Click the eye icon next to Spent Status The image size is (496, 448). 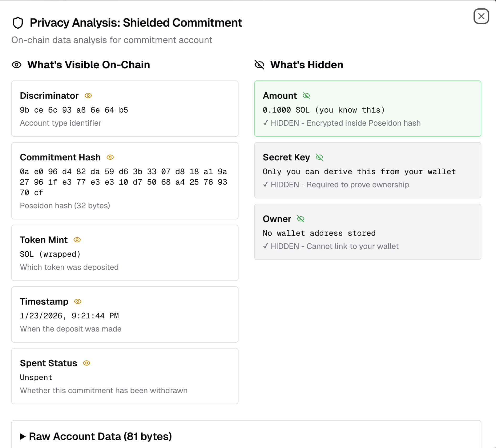[x=87, y=363]
